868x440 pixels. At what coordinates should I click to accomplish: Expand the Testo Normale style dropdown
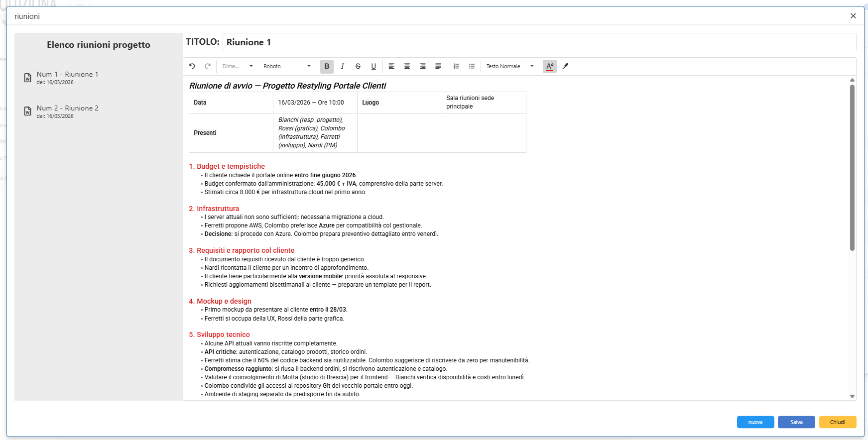point(509,66)
